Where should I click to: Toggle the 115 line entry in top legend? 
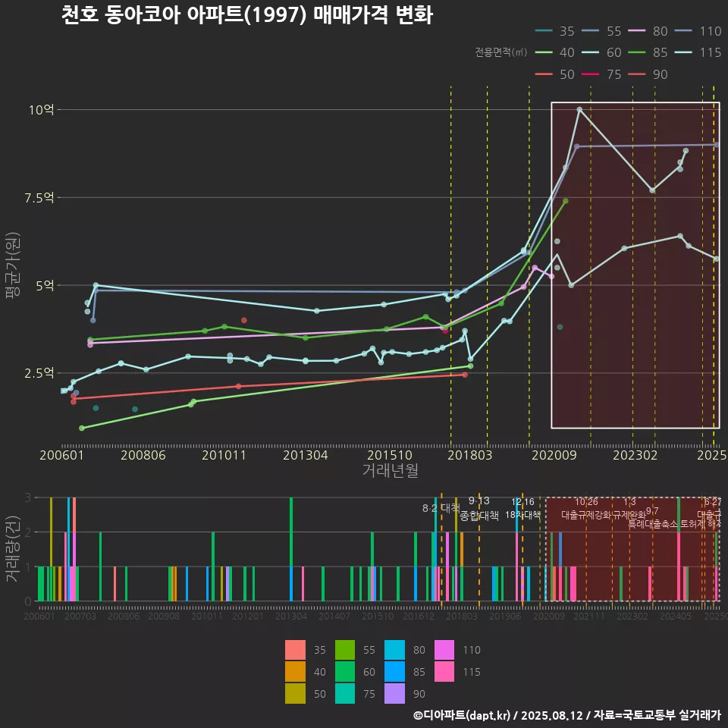698,52
